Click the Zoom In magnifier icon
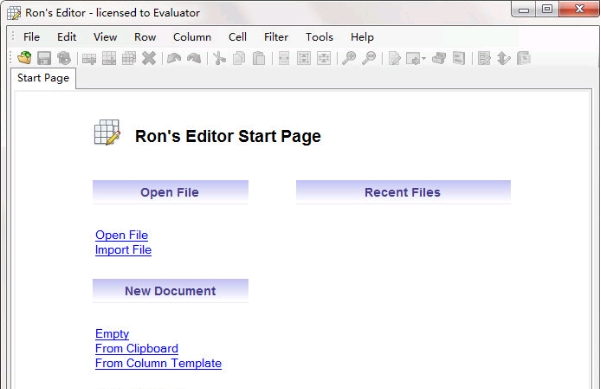This screenshot has width=601, height=389. point(349,58)
